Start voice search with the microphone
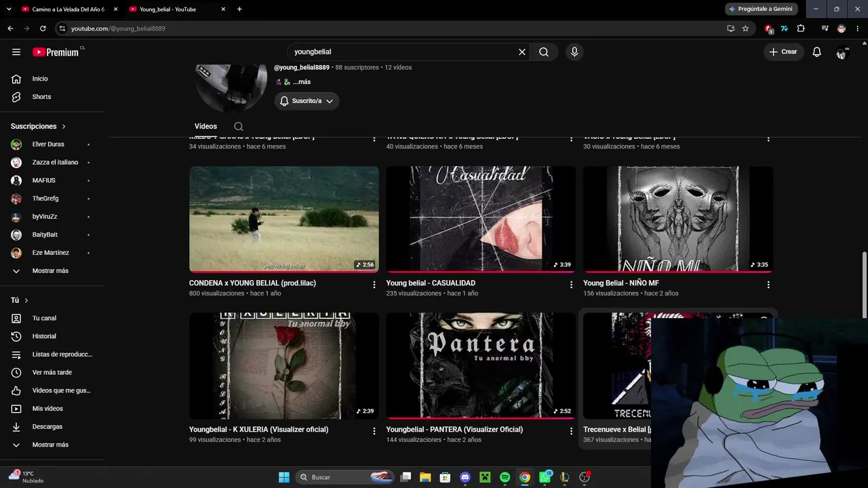This screenshot has width=868, height=488. [574, 52]
